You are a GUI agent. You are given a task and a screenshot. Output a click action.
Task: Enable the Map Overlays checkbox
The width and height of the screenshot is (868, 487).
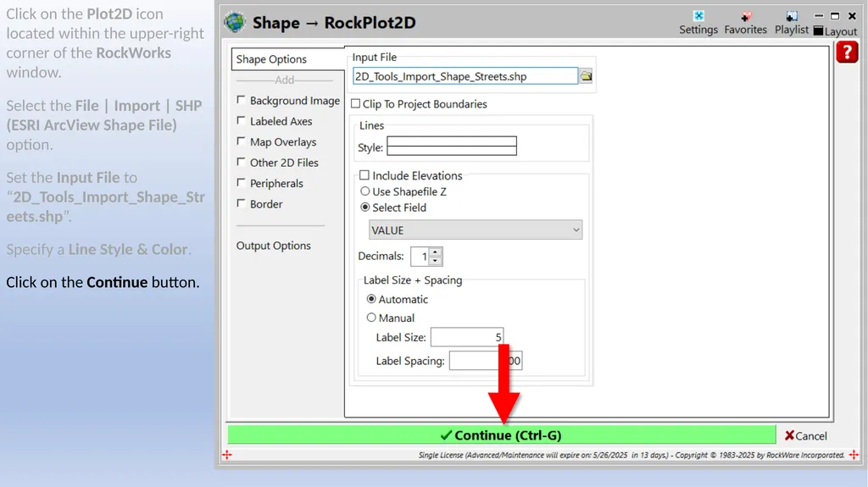click(241, 141)
